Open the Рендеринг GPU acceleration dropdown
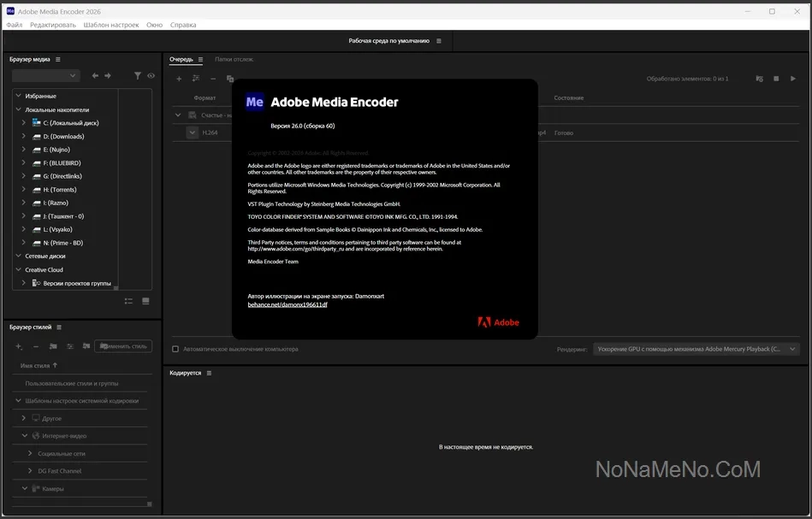Viewport: 812px width, 519px height. coord(696,349)
